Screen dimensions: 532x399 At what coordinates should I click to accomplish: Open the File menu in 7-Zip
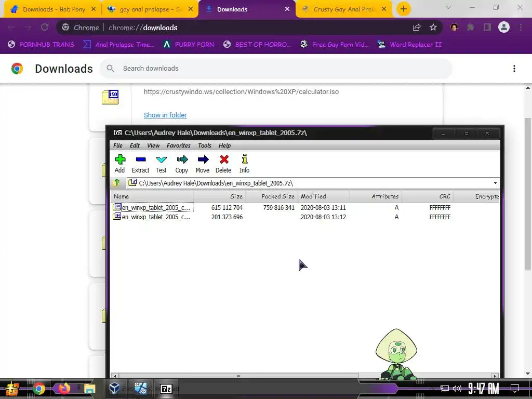pos(118,145)
